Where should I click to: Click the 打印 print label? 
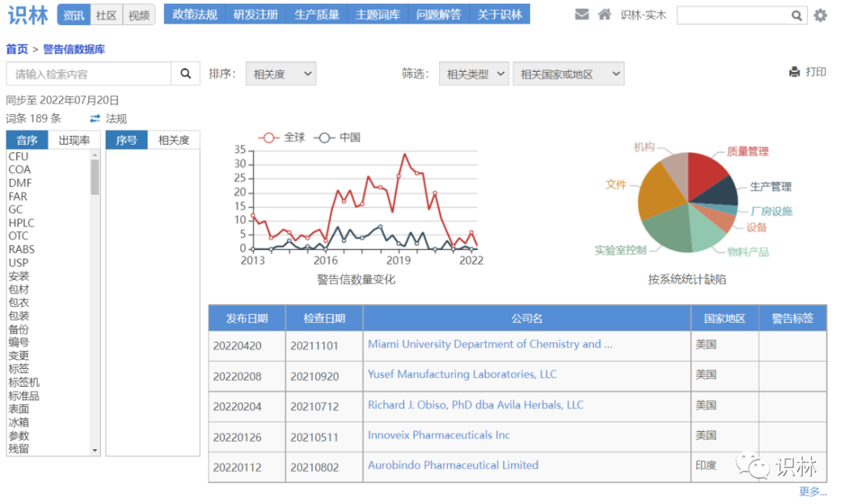(815, 72)
